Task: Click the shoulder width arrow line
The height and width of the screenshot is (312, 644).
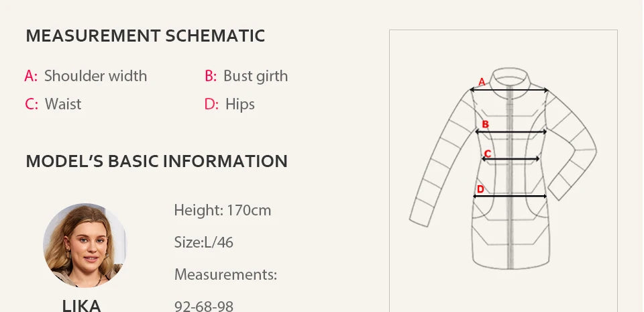Action: (508, 90)
